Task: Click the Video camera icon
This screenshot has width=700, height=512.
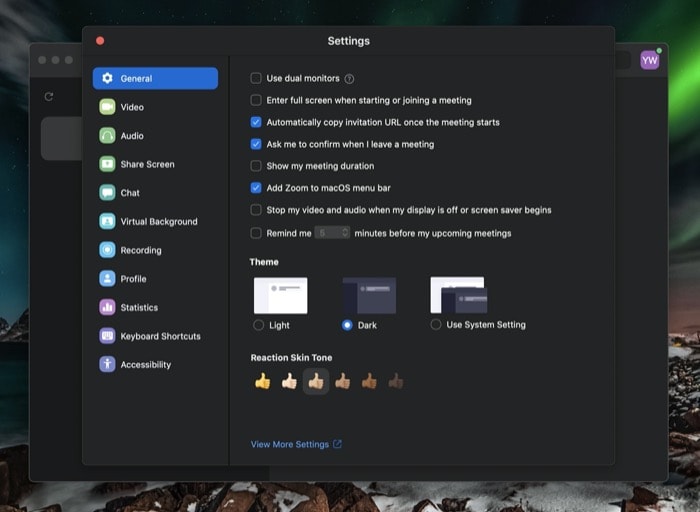Action: click(x=107, y=107)
